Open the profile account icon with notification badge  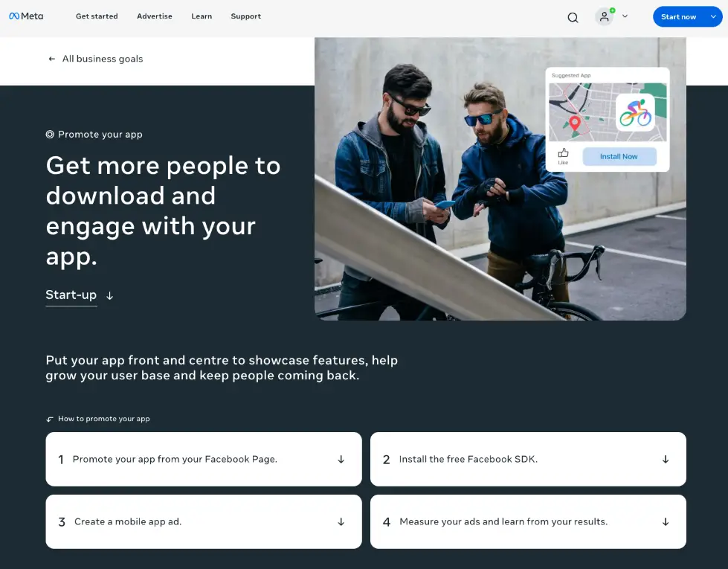[604, 16]
